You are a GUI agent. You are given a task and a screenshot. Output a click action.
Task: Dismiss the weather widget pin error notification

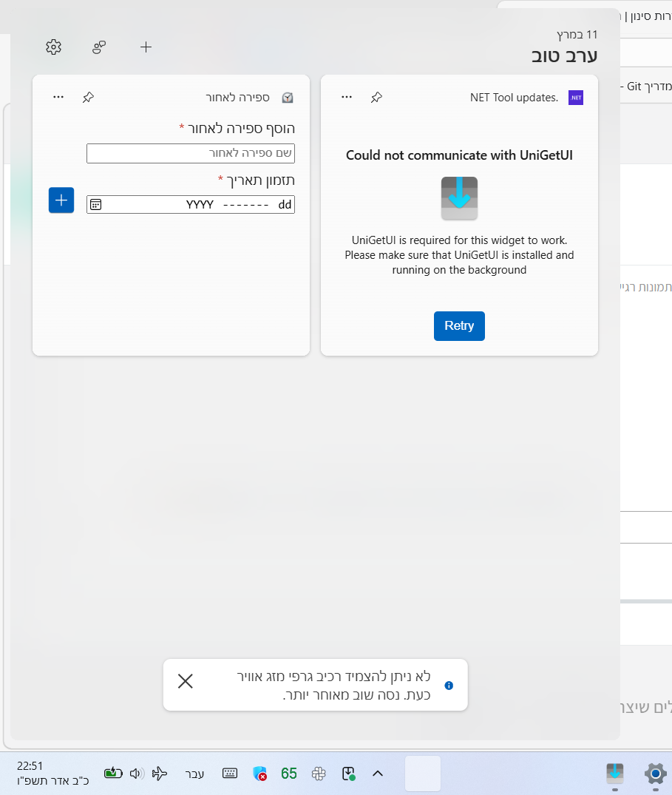(x=186, y=681)
